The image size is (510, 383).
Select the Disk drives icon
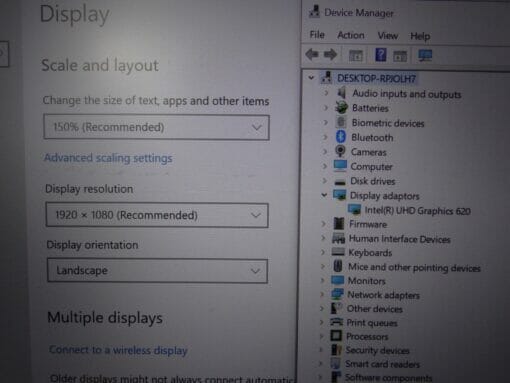(340, 182)
